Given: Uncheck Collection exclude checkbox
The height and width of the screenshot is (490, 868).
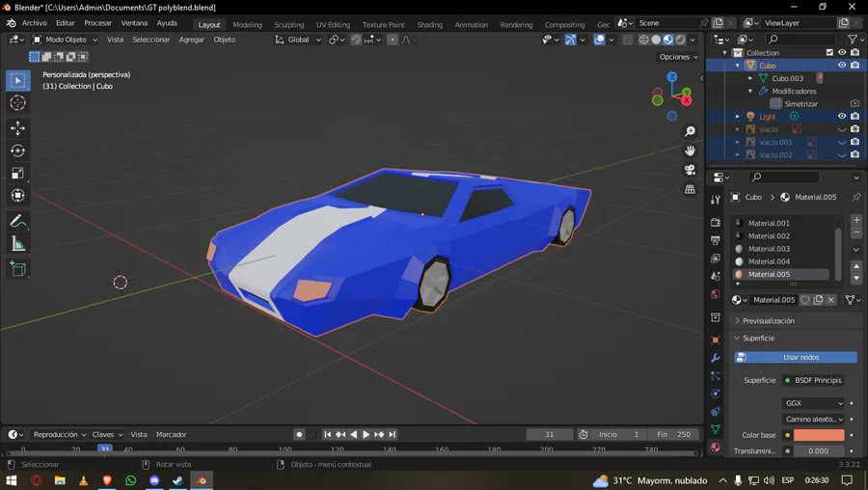Looking at the screenshot, I should [829, 53].
